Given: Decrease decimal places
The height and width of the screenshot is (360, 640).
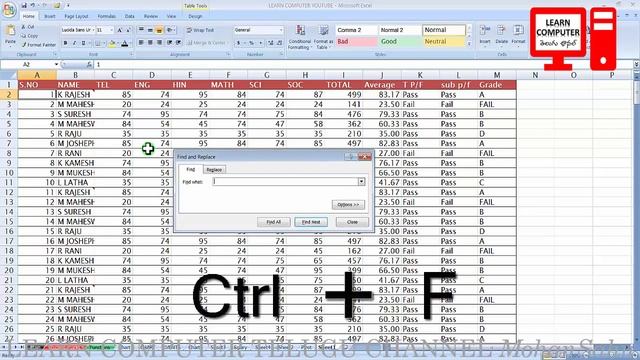Looking at the screenshot, I should [279, 43].
